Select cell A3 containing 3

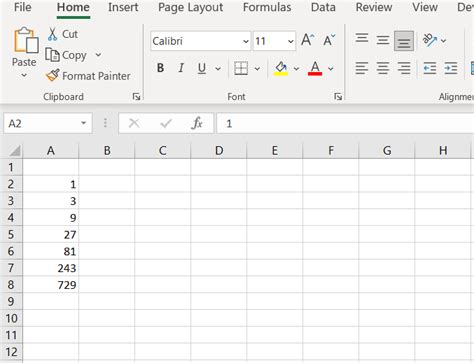click(51, 201)
